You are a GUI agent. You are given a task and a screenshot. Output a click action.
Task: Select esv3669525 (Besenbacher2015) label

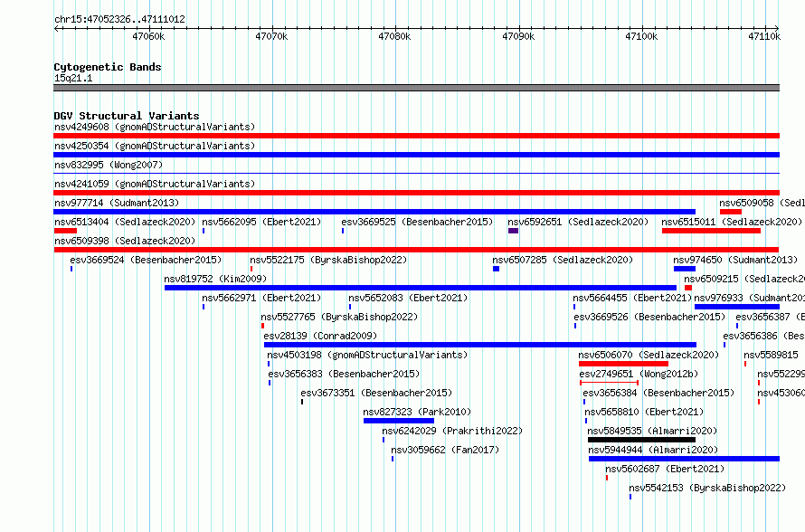point(417,222)
